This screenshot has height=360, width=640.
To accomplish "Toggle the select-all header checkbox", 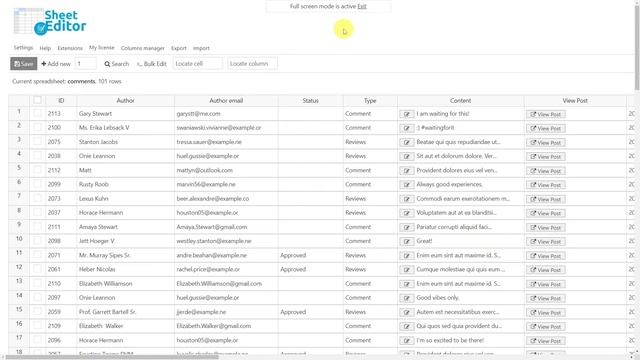I will point(38,100).
